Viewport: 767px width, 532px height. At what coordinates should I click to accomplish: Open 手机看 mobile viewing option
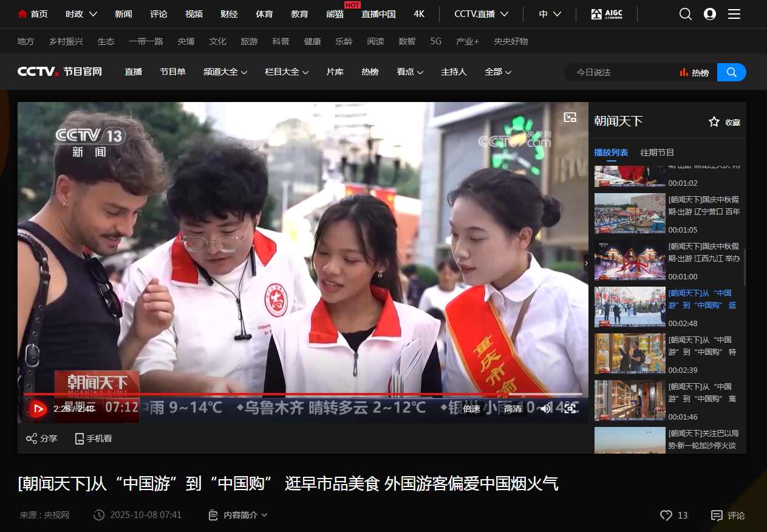tap(94, 438)
